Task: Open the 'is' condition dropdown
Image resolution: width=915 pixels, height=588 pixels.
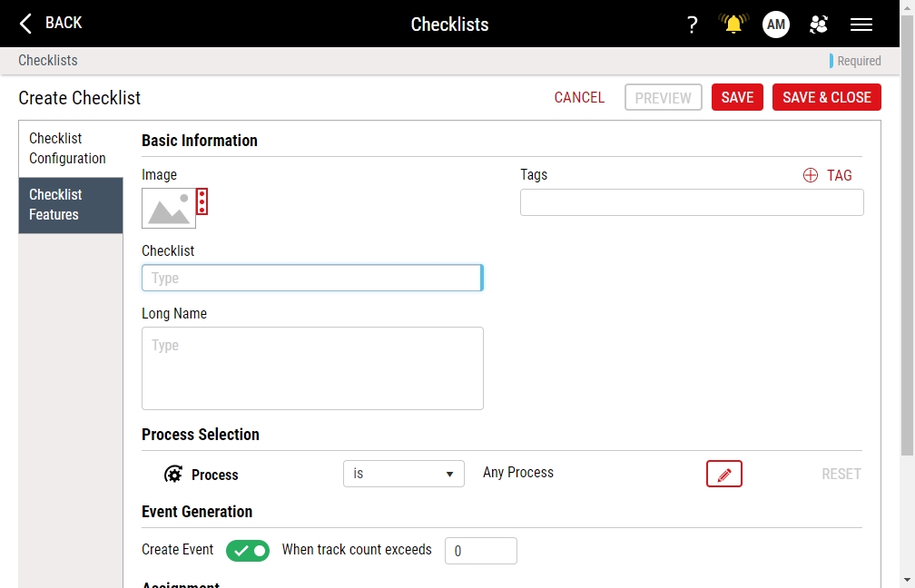Action: tap(404, 474)
